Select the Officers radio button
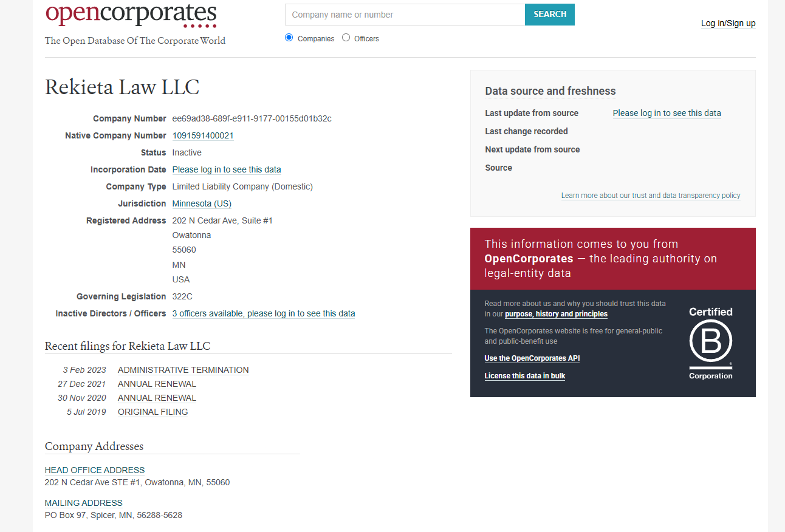The height and width of the screenshot is (532, 785). (x=346, y=38)
